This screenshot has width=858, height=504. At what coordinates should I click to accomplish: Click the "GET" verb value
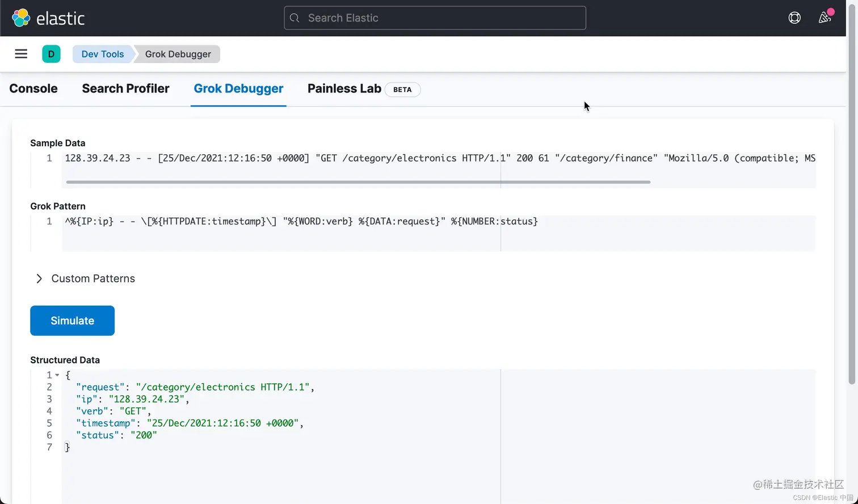click(x=133, y=411)
